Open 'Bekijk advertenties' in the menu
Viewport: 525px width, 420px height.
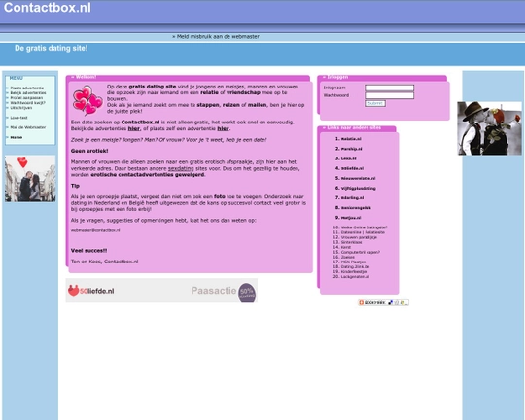28,93
